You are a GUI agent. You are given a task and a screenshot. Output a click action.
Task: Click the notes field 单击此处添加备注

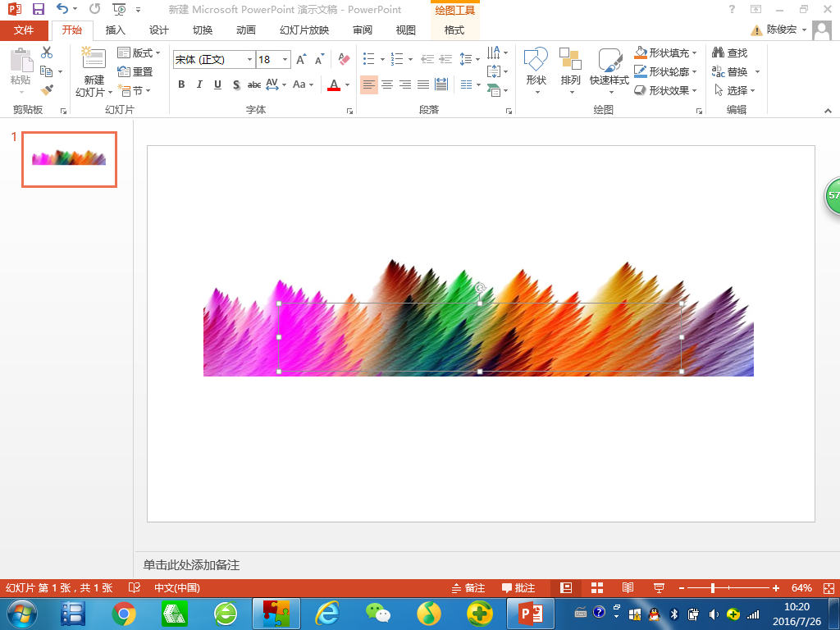tap(191, 564)
